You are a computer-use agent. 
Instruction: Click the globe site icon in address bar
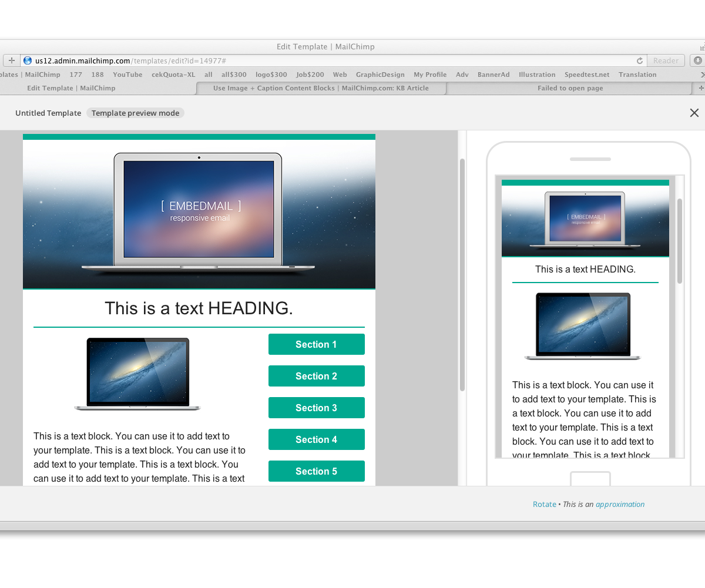(28, 61)
